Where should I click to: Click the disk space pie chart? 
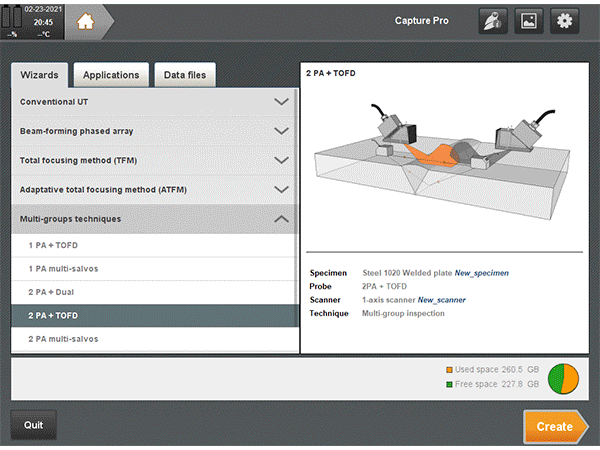[x=563, y=377]
